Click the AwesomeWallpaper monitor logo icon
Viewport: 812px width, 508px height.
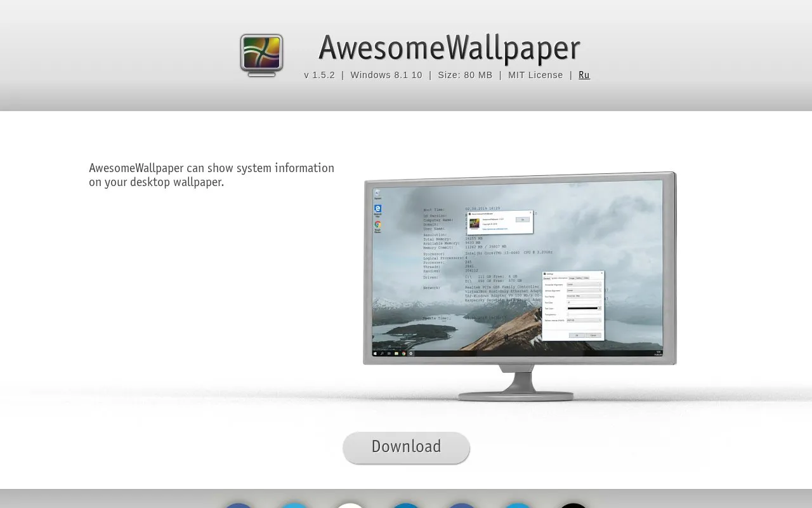point(261,55)
